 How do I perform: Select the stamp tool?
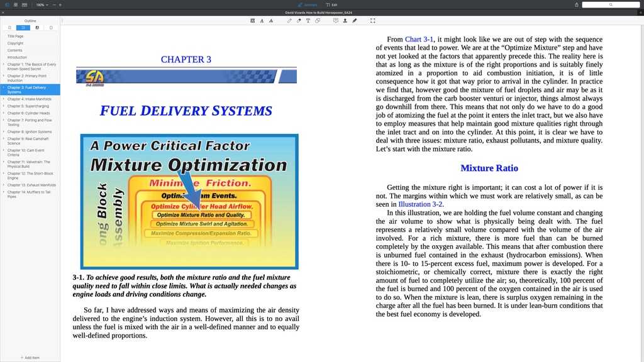pos(345,21)
